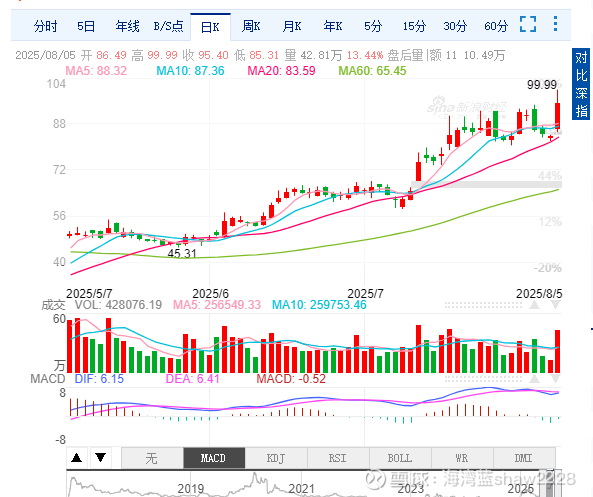The height and width of the screenshot is (497, 593).
Task: Open the three-dot more options menu
Action: pos(555,23)
